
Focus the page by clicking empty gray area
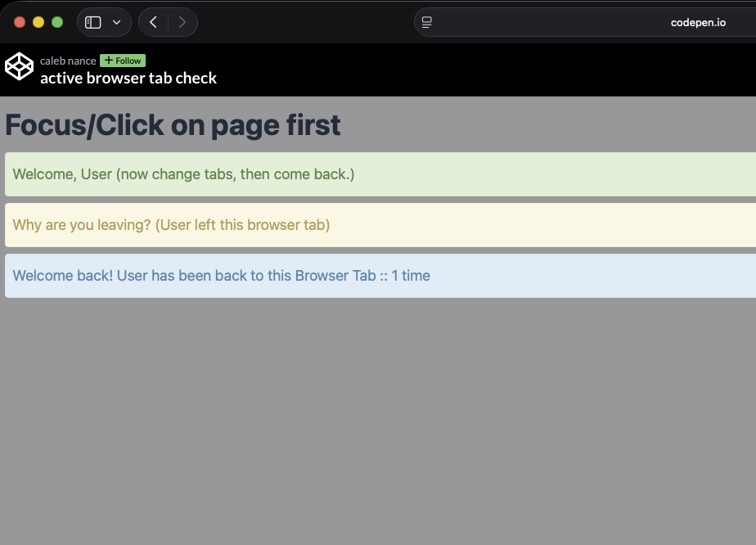[378, 420]
